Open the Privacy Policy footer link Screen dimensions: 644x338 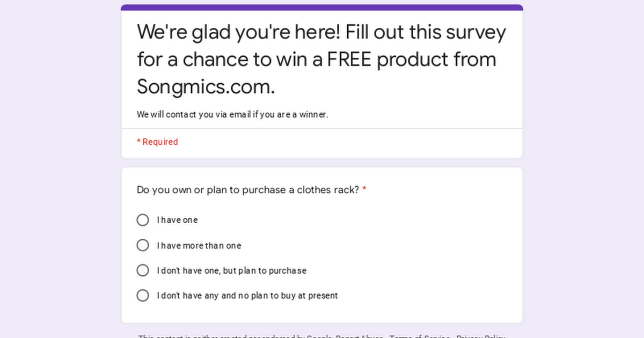coord(481,336)
